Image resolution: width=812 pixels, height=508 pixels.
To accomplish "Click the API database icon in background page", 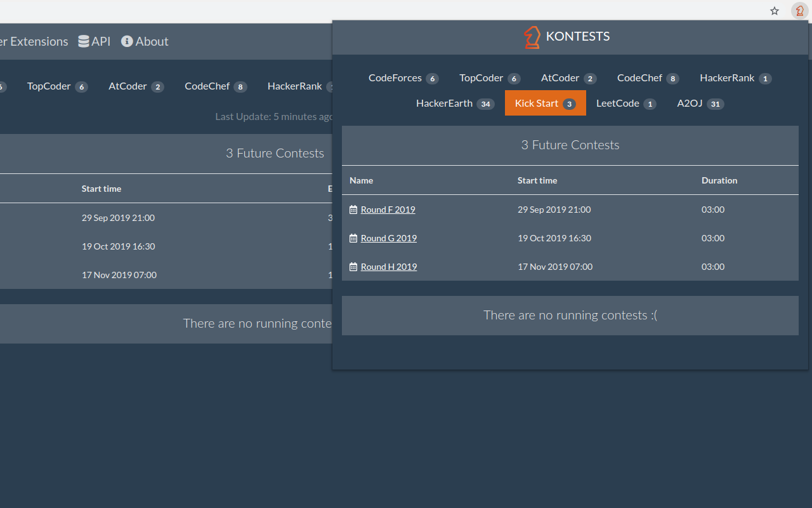I will tap(84, 41).
